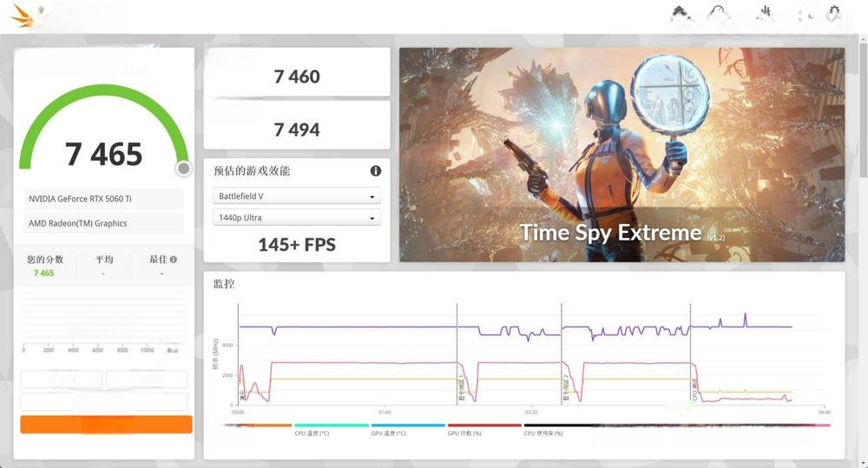Click the 01:40 time axis label
868x468 pixels.
point(385,412)
